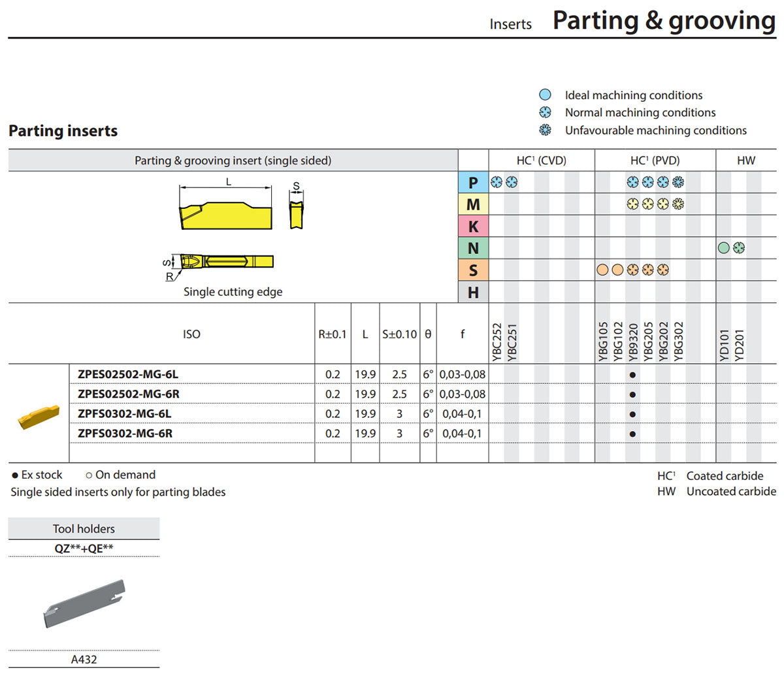Click the YB9320 grade column label
The height and width of the screenshot is (685, 784).
point(632,342)
